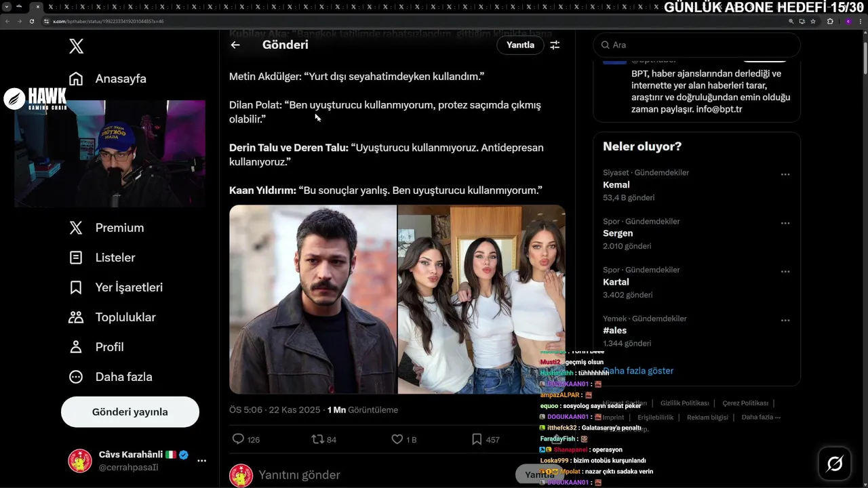Go to Anasayfa home page
This screenshot has width=868, height=488.
[x=108, y=79]
